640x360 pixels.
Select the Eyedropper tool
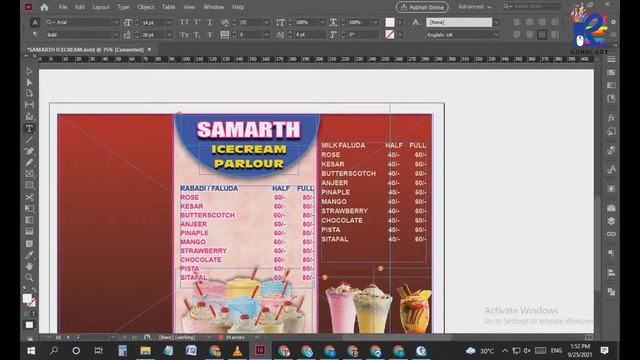(x=29, y=255)
